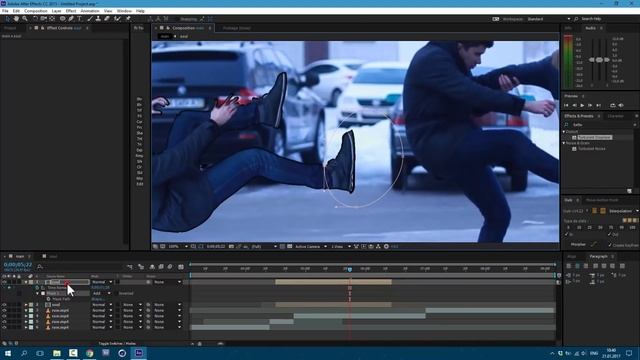The height and width of the screenshot is (360, 640).
Task: Open layer 1 blending Mode dropdown
Action: [x=102, y=282]
